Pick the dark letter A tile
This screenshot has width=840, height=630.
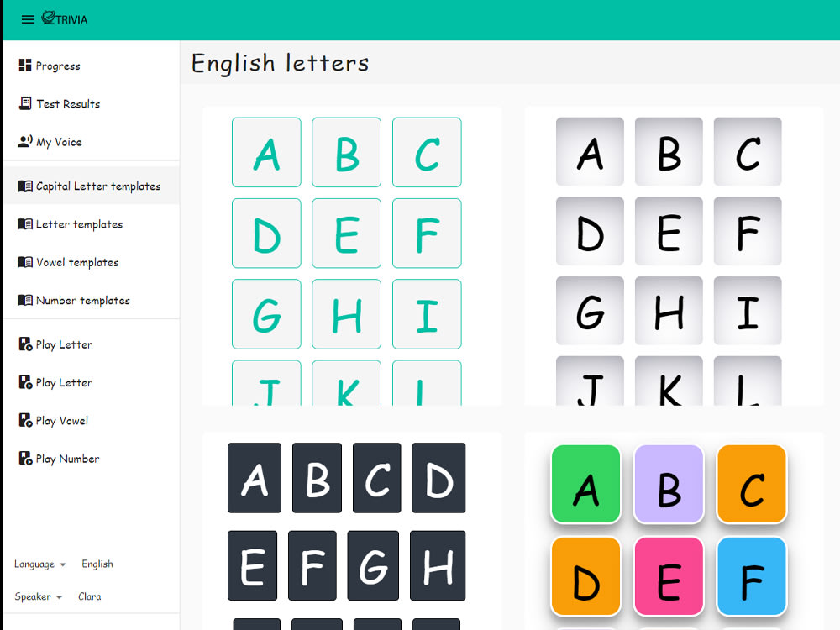(255, 478)
